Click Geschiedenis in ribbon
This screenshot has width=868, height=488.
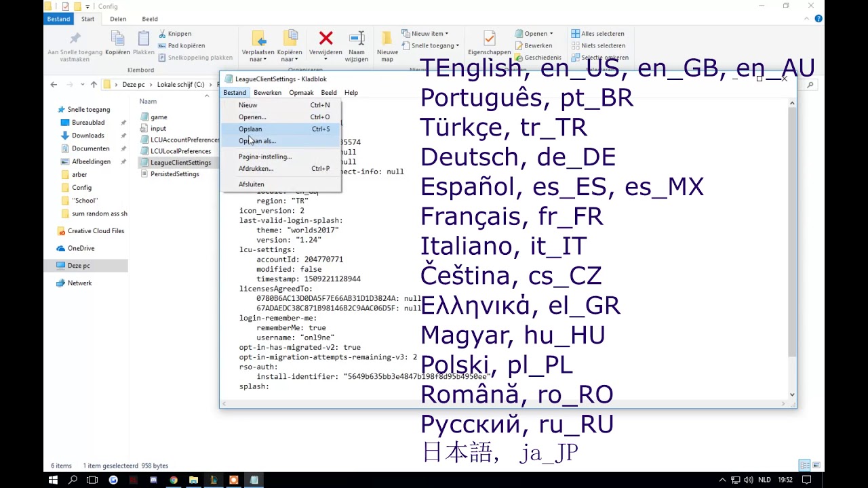[x=538, y=58]
